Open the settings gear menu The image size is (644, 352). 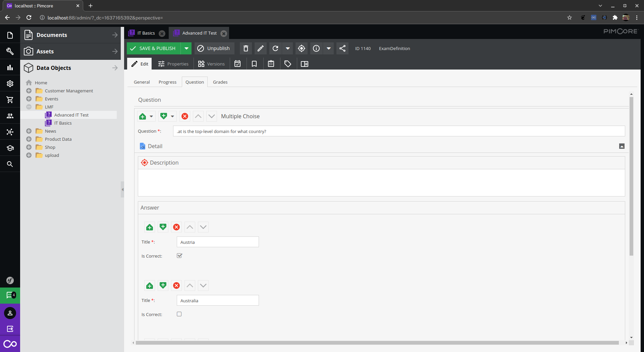coord(10,84)
